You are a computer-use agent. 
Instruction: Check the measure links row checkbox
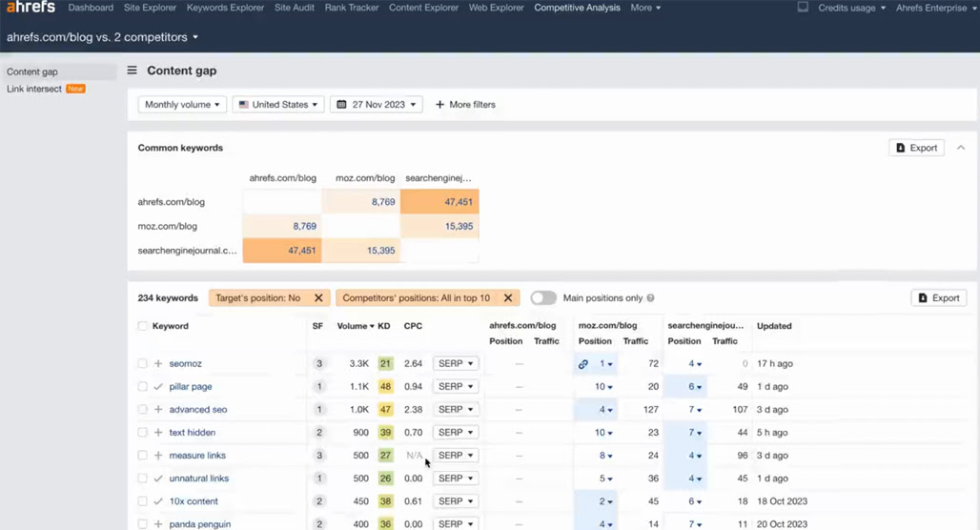(x=142, y=456)
